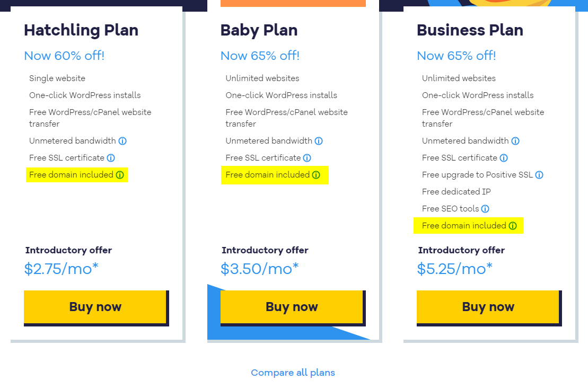Open Hatchling Free domain included info icon

point(120,175)
